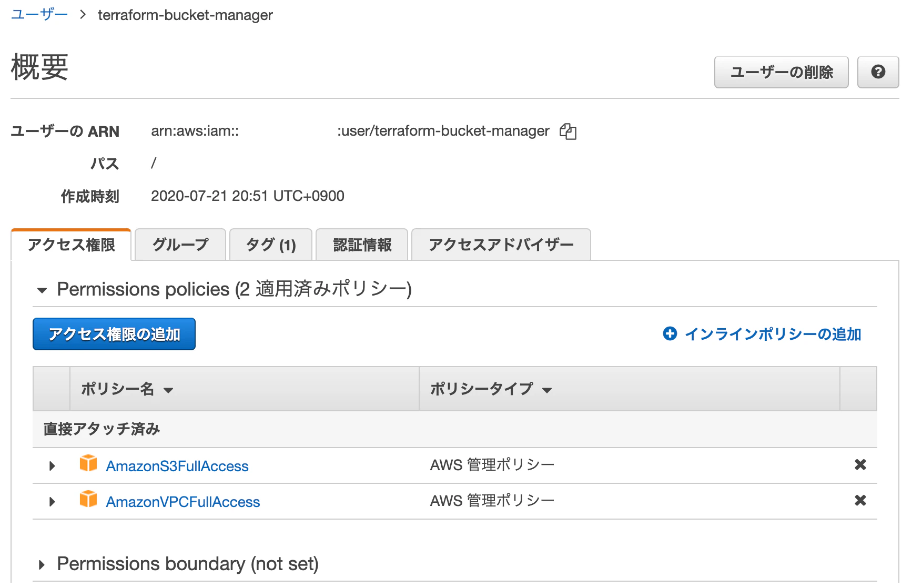Screen dimensions: 912x588
Task: Remove the AmazonS3FullAccess policy
Action: coord(860,465)
